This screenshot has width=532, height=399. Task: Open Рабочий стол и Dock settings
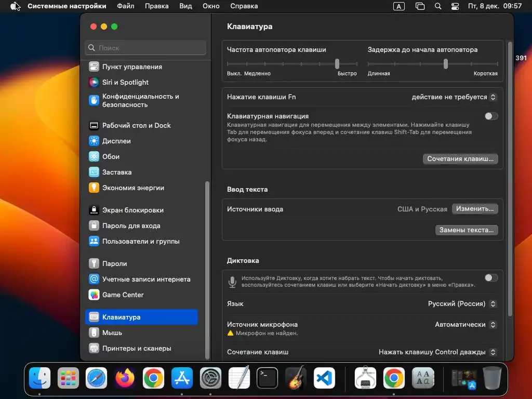[141, 125]
